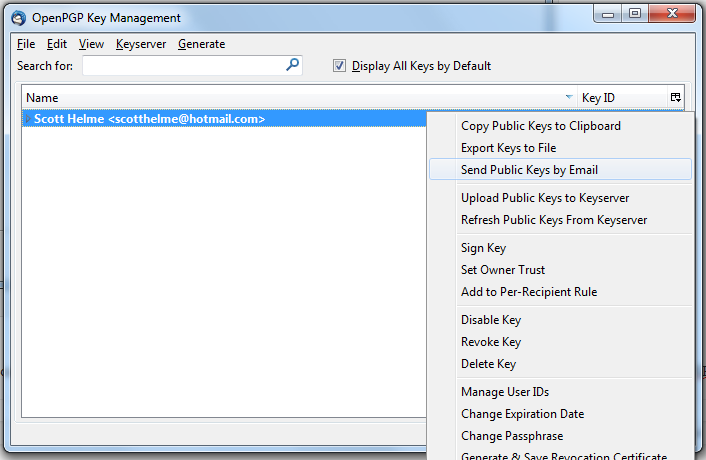The image size is (706, 460).
Task: Toggle Display All Keys by Default checkbox
Action: [x=339, y=66]
